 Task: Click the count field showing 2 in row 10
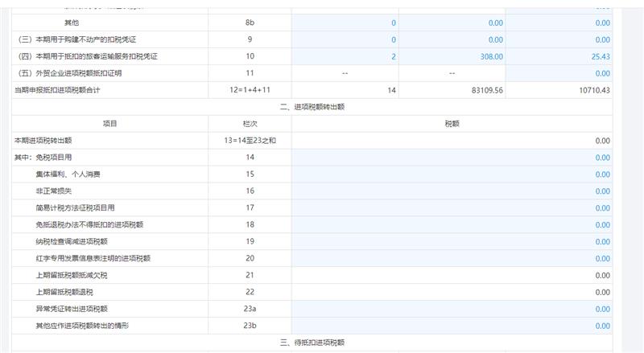point(345,56)
